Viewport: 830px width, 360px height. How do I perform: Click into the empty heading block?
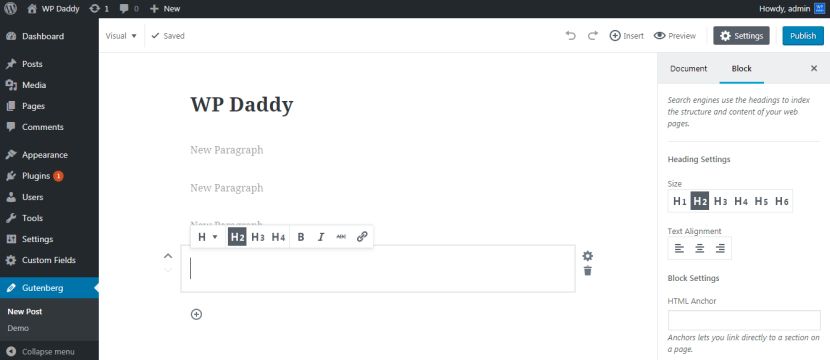point(378,268)
